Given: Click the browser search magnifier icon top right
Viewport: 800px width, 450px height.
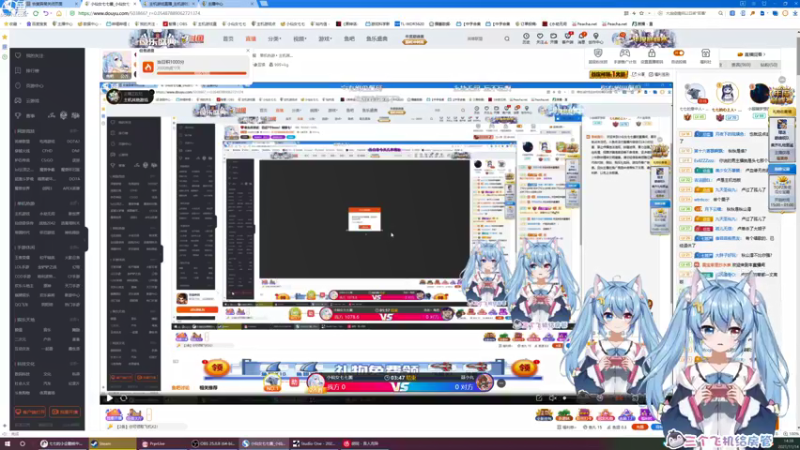Looking at the screenshot, I should (x=720, y=13).
